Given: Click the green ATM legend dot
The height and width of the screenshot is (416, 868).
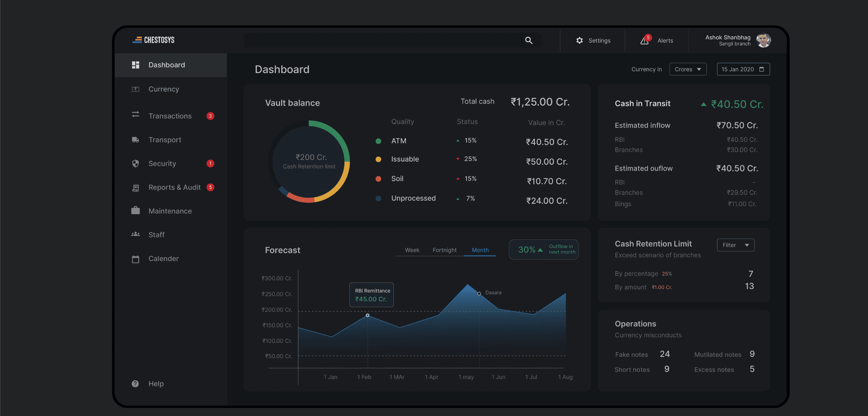Looking at the screenshot, I should point(378,141).
